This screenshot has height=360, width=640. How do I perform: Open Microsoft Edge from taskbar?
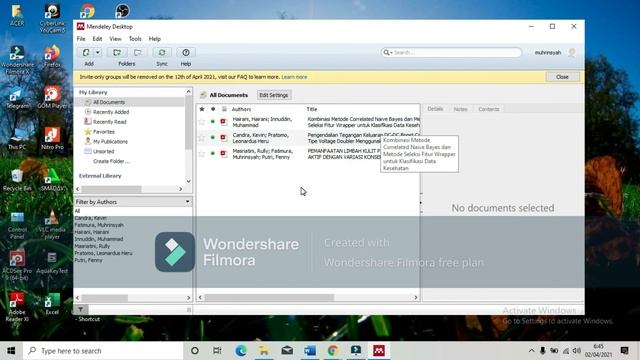(241, 351)
